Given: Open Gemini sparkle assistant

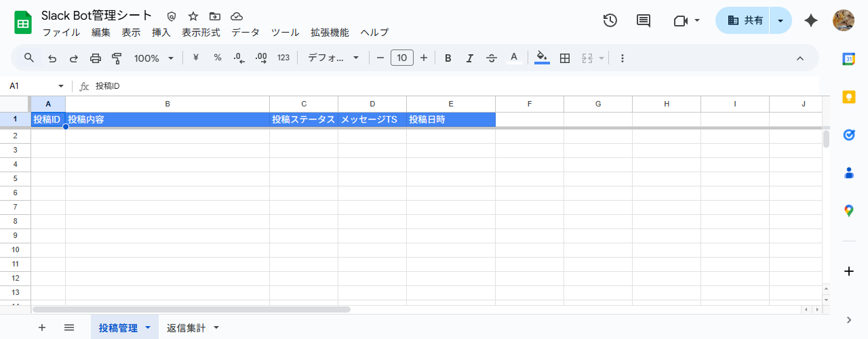Looking at the screenshot, I should pyautogui.click(x=810, y=20).
